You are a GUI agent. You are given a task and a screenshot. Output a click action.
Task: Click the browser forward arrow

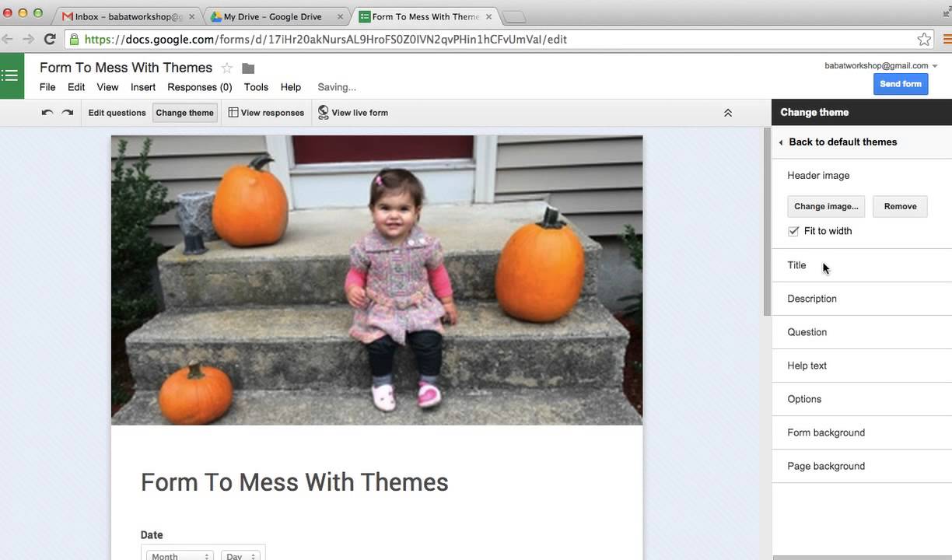28,39
